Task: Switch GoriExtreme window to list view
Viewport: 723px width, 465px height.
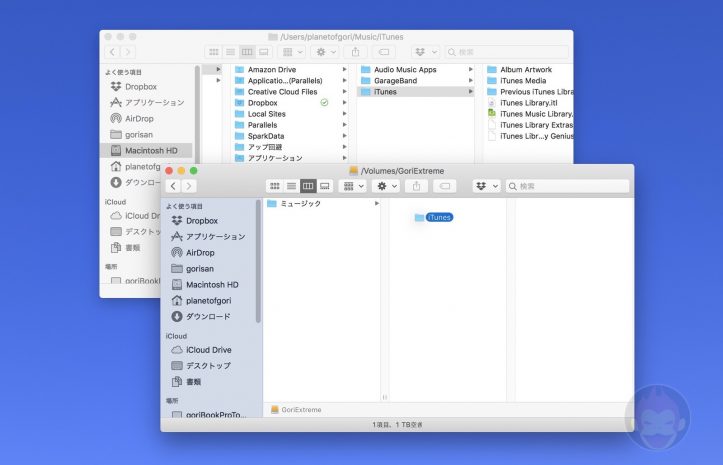Action: pos(291,187)
